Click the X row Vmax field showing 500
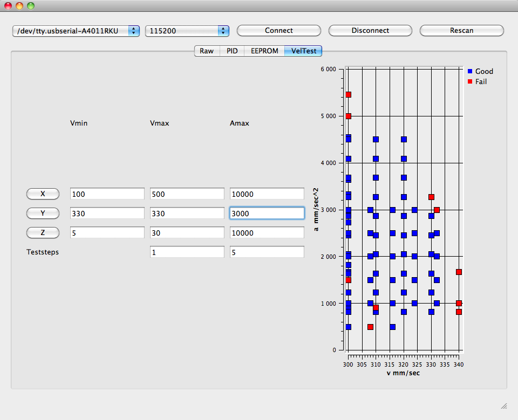518x420 pixels. pos(187,194)
